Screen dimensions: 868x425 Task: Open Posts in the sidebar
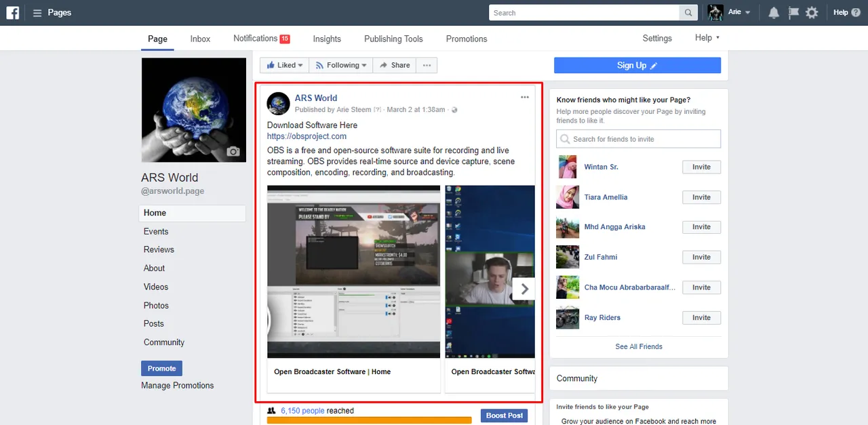tap(154, 323)
